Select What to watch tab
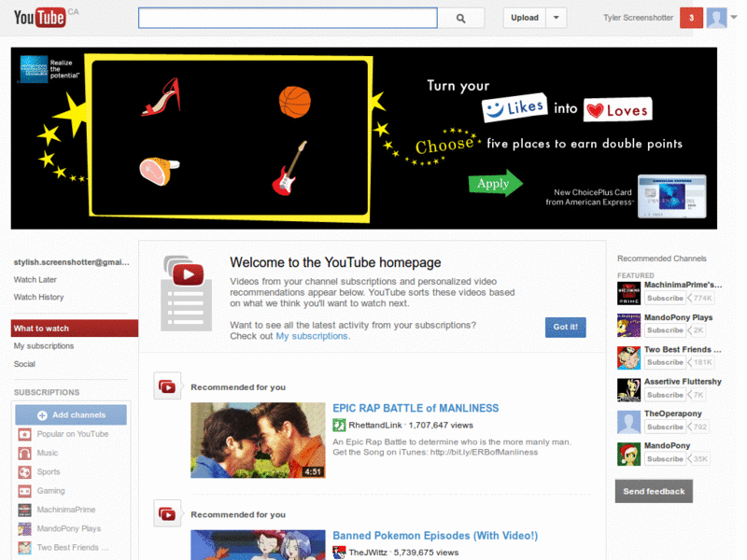Screen dimensions: 747x560 pyautogui.click(x=75, y=329)
